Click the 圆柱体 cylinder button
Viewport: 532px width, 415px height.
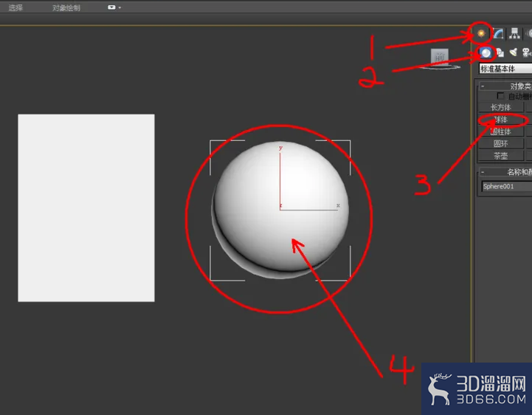click(x=501, y=131)
